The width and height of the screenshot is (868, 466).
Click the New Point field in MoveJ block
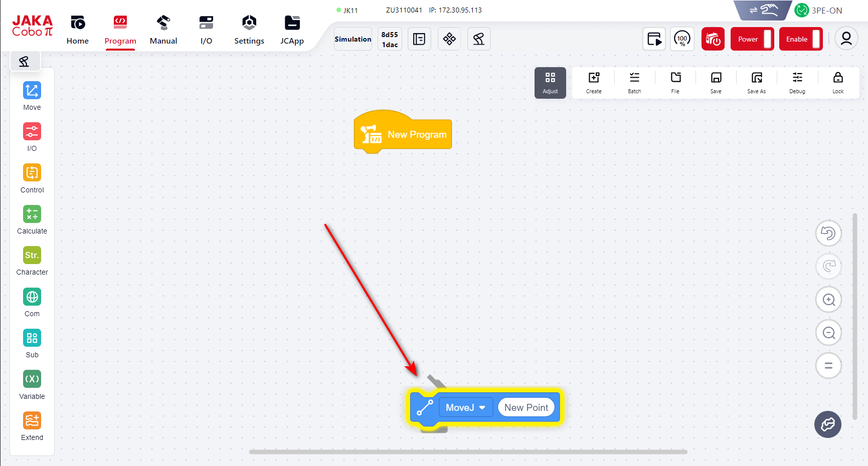point(526,407)
